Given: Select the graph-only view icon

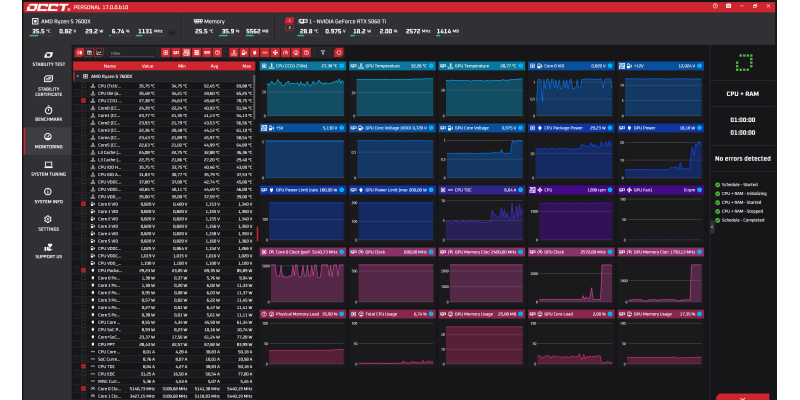Looking at the screenshot, I should (x=99, y=53).
